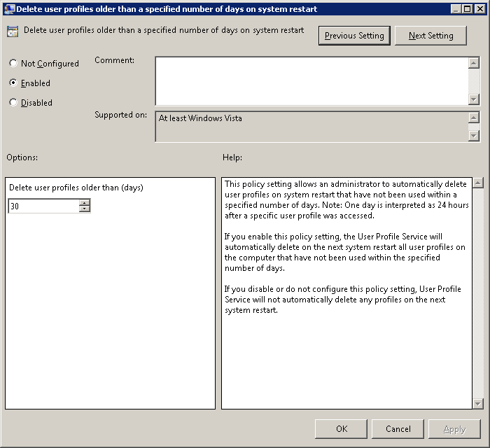Cancel the policy dialog
The width and height of the screenshot is (490, 448).
tap(398, 429)
